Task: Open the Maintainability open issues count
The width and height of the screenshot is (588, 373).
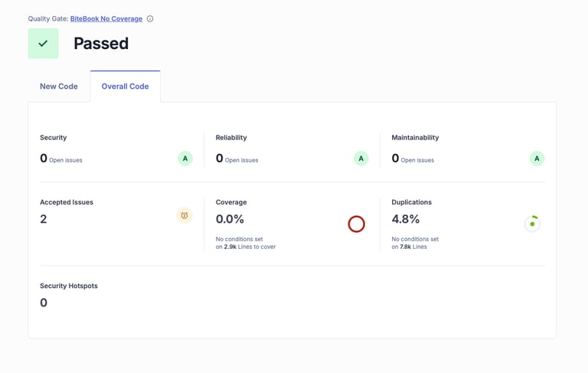Action: click(396, 159)
